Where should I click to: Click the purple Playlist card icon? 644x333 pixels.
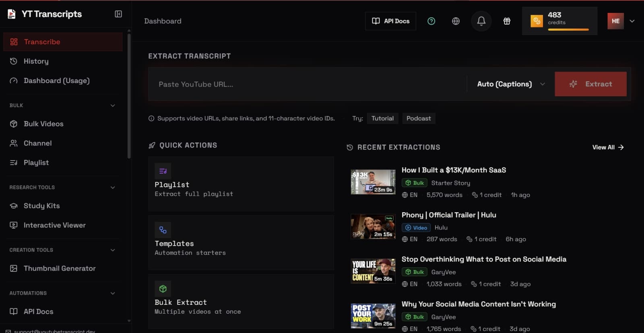point(163,171)
